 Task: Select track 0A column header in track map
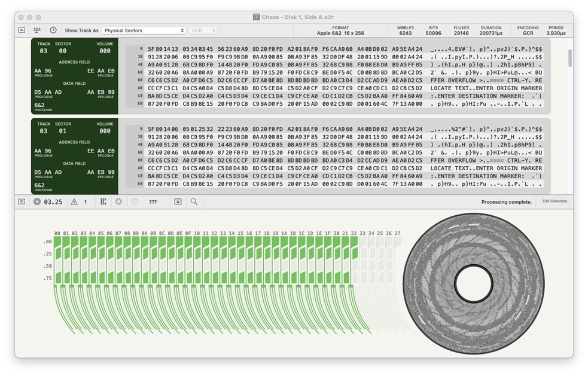(x=144, y=233)
